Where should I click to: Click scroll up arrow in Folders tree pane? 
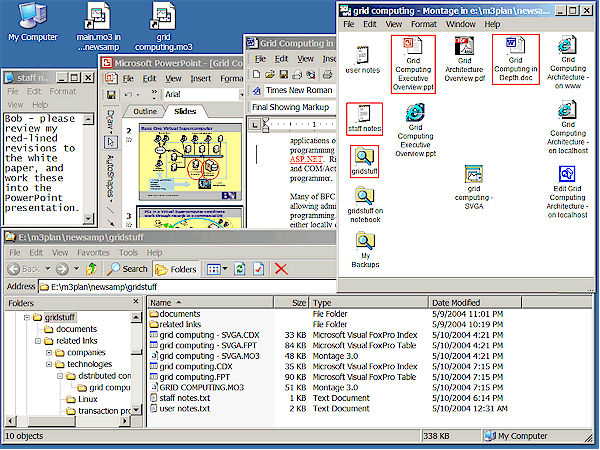pyautogui.click(x=136, y=317)
